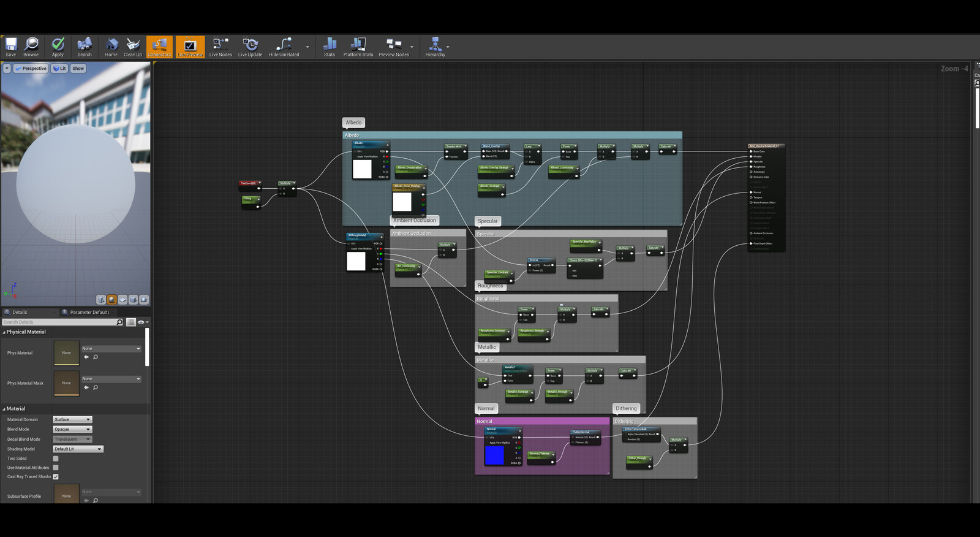
Task: Click the Browse toolbar icon
Action: pos(31,47)
